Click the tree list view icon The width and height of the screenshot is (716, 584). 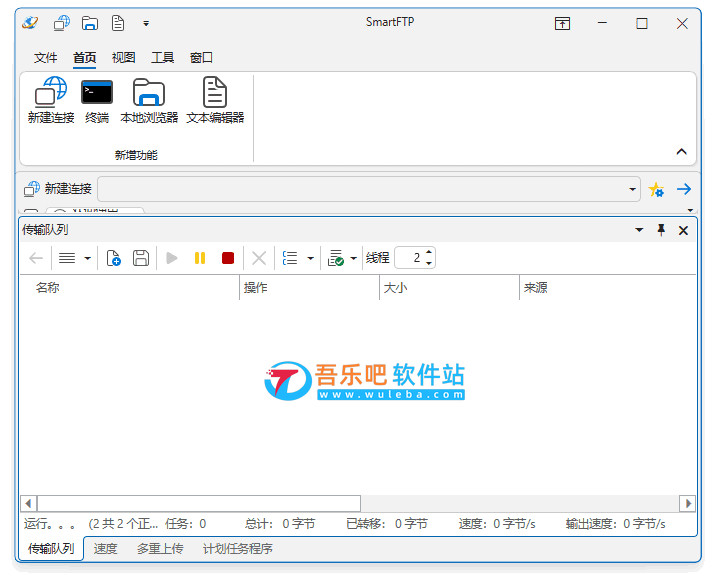[x=290, y=258]
